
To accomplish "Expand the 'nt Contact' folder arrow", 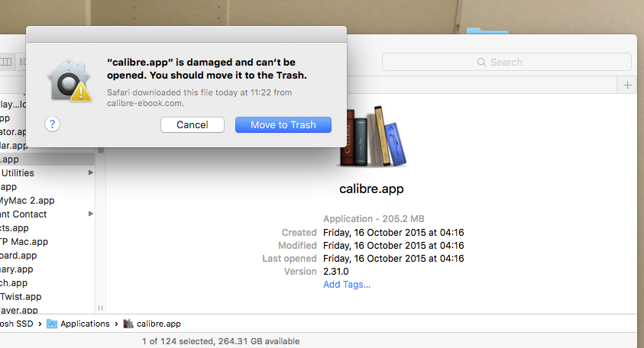I will pyautogui.click(x=91, y=214).
